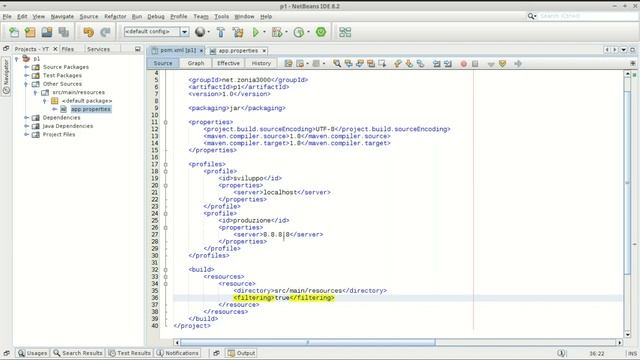Click the Stop Macro Recording square icon
Image resolution: width=640 pixels, height=360 pixels.
[475, 64]
